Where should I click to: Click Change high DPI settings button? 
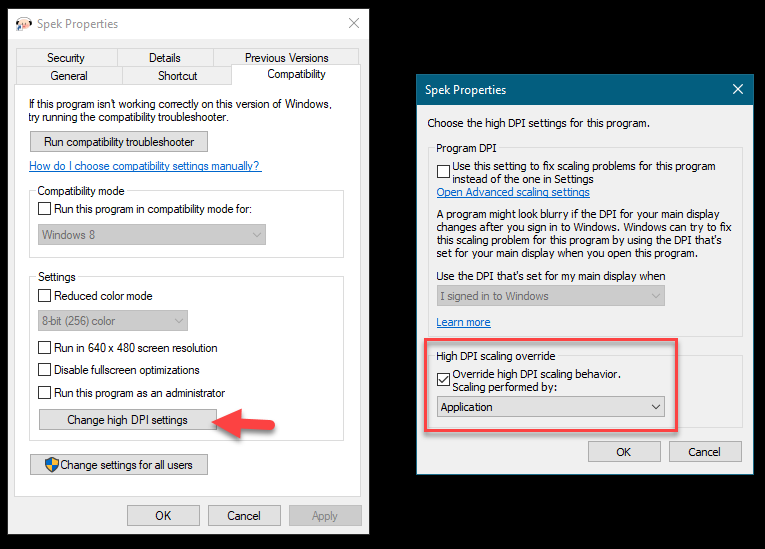(x=127, y=420)
